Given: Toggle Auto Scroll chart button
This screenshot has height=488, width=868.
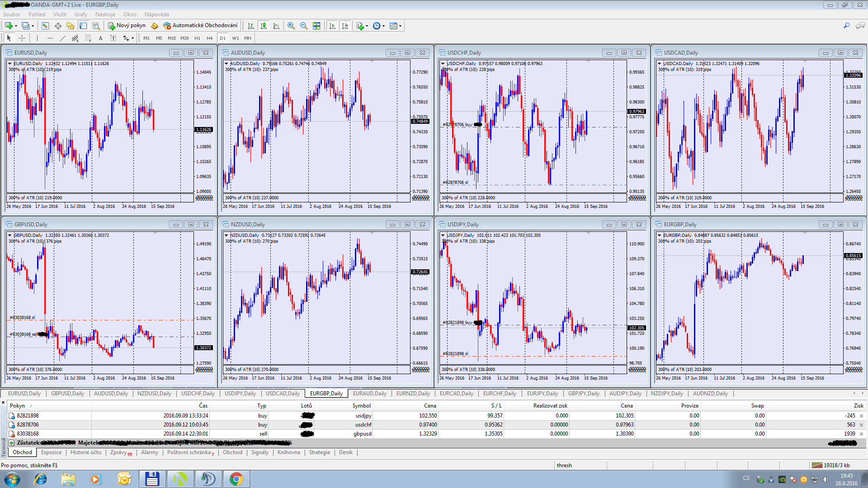Looking at the screenshot, I should (332, 26).
